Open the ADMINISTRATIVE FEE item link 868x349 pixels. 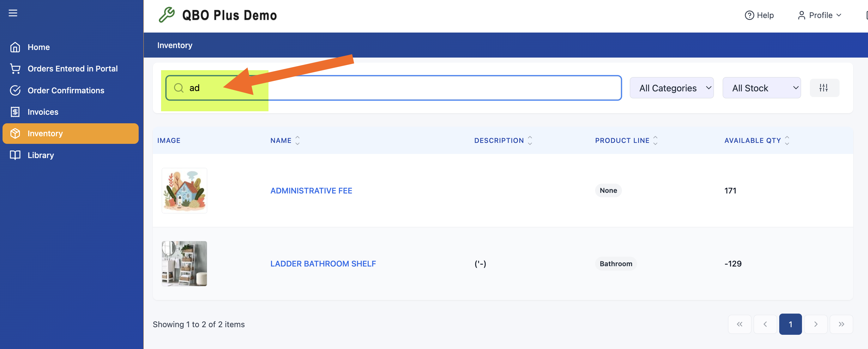pos(311,191)
